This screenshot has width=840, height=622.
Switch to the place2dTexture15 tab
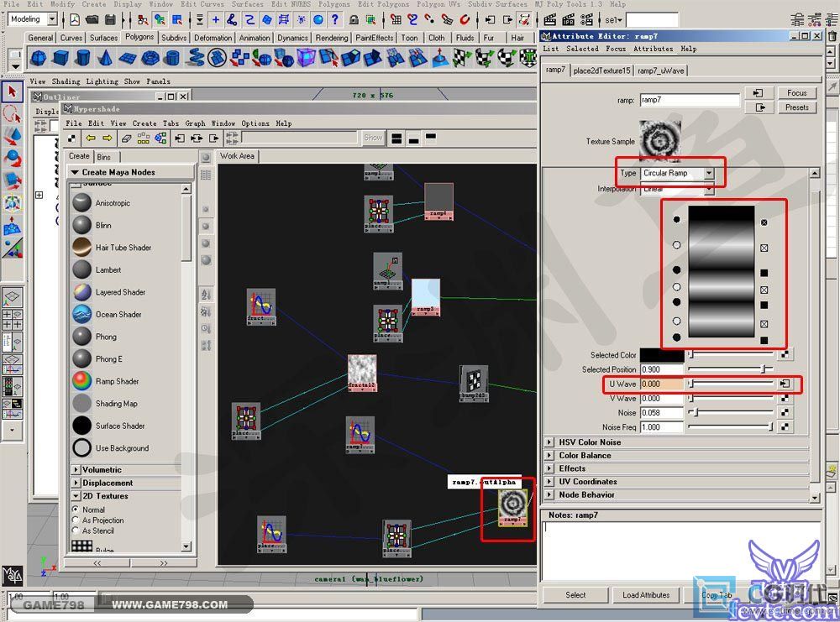(x=601, y=71)
